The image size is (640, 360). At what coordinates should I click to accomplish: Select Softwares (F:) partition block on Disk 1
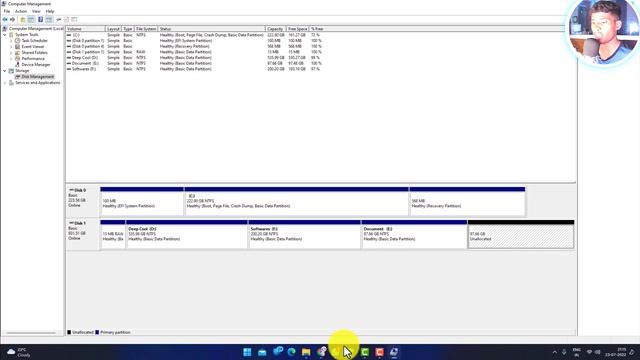(x=305, y=234)
